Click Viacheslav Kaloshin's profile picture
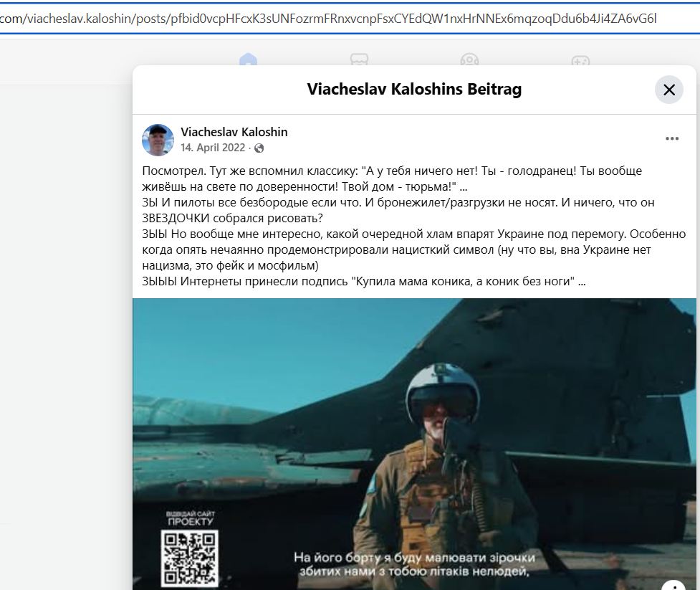 [158, 140]
